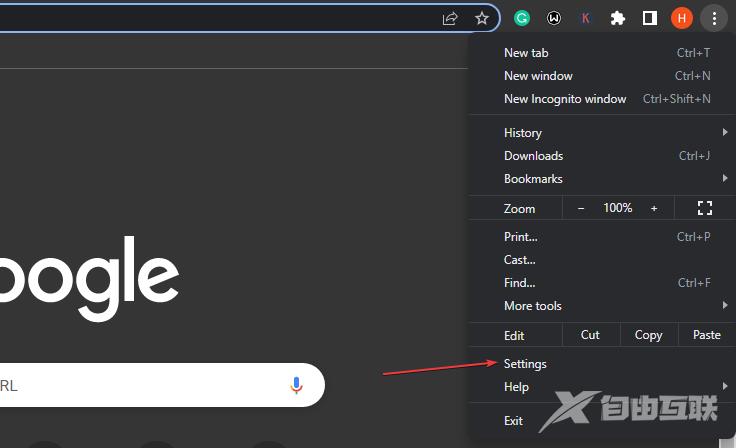Click the circular W extension icon
Viewport: 736px width, 448px height.
tap(554, 18)
